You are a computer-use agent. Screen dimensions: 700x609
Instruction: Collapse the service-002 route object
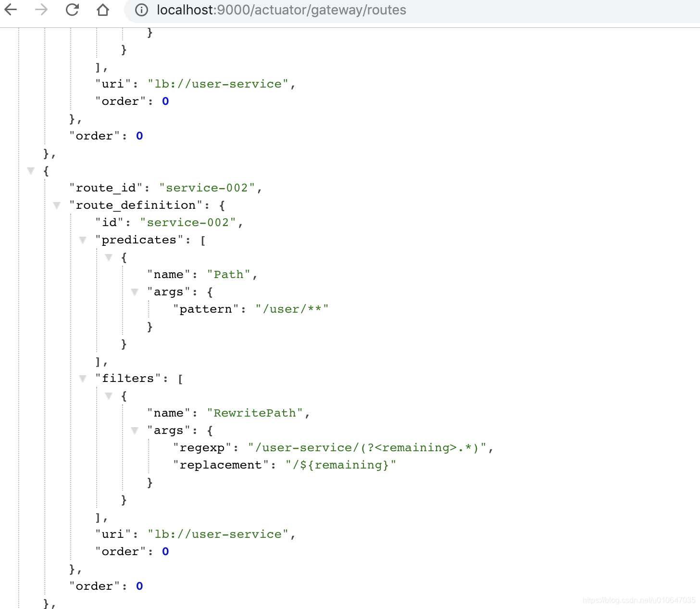tap(31, 171)
